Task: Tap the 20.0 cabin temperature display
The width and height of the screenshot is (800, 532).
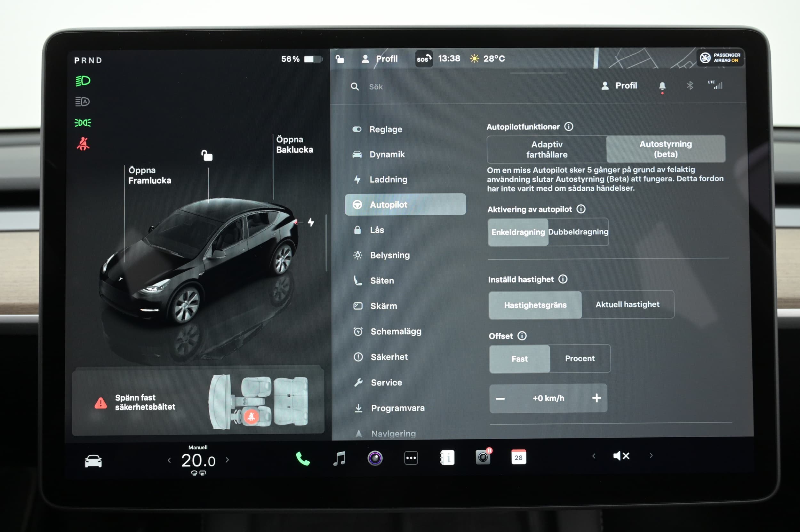Action: (198, 460)
